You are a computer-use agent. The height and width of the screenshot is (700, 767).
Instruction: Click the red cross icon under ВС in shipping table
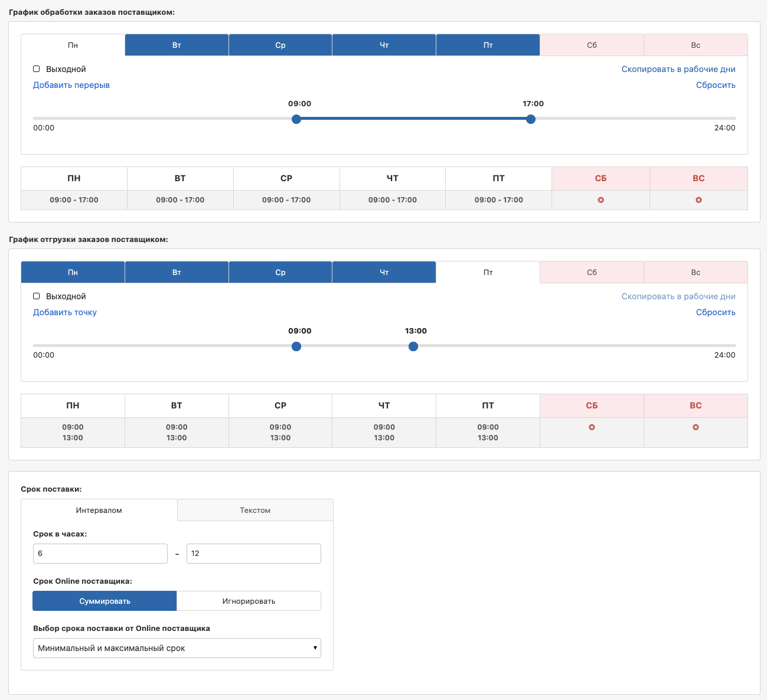696,427
